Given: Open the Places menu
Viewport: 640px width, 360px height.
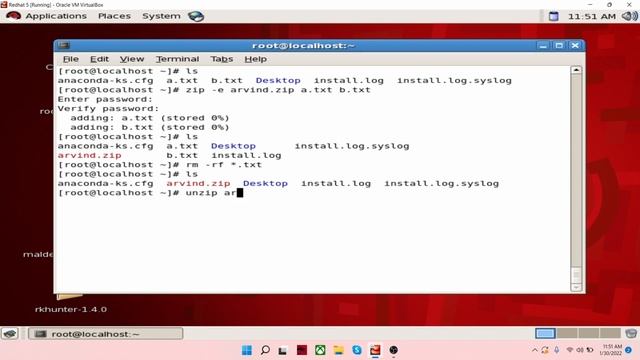Looking at the screenshot, I should tap(114, 16).
